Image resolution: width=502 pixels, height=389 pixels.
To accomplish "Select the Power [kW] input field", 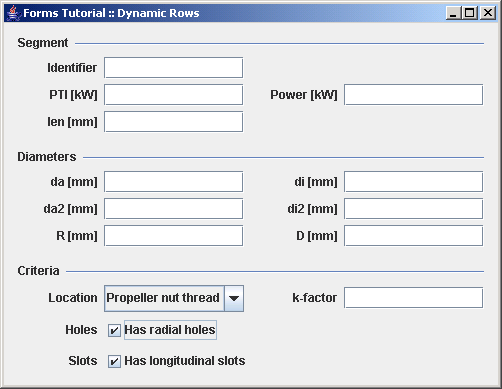I will point(413,95).
